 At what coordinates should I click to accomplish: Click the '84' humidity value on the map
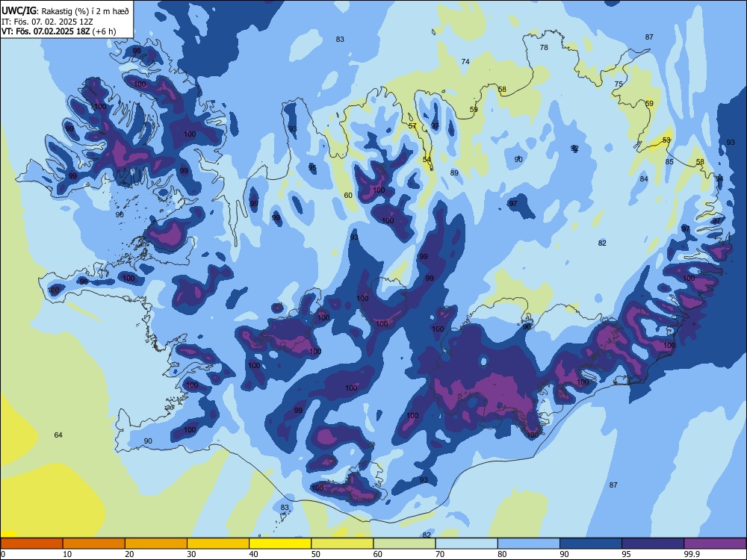(644, 179)
